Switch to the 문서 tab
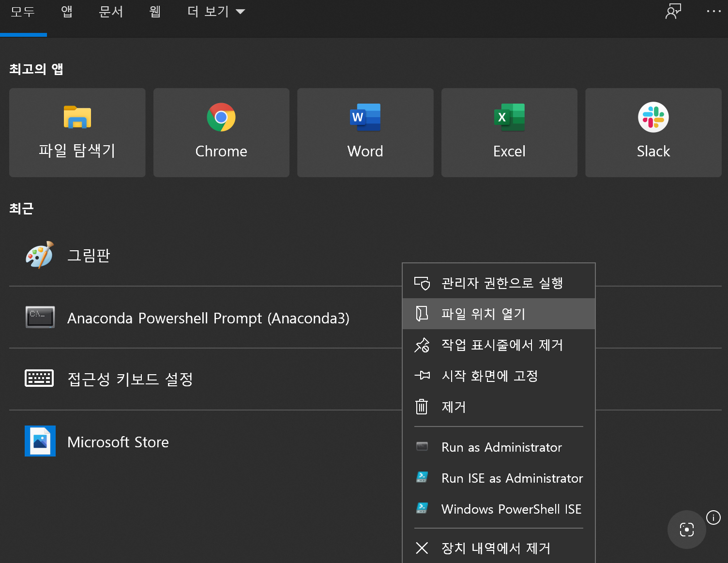The height and width of the screenshot is (563, 728). coord(111,11)
